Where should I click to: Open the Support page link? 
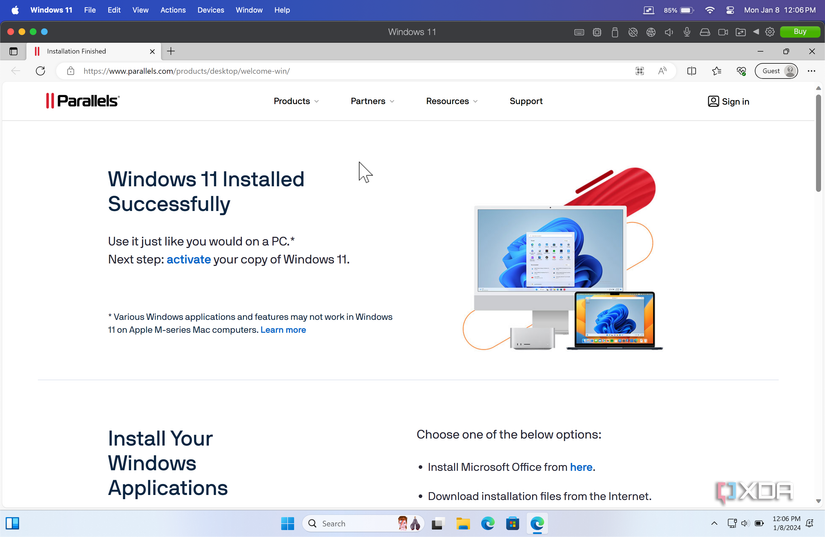click(526, 101)
